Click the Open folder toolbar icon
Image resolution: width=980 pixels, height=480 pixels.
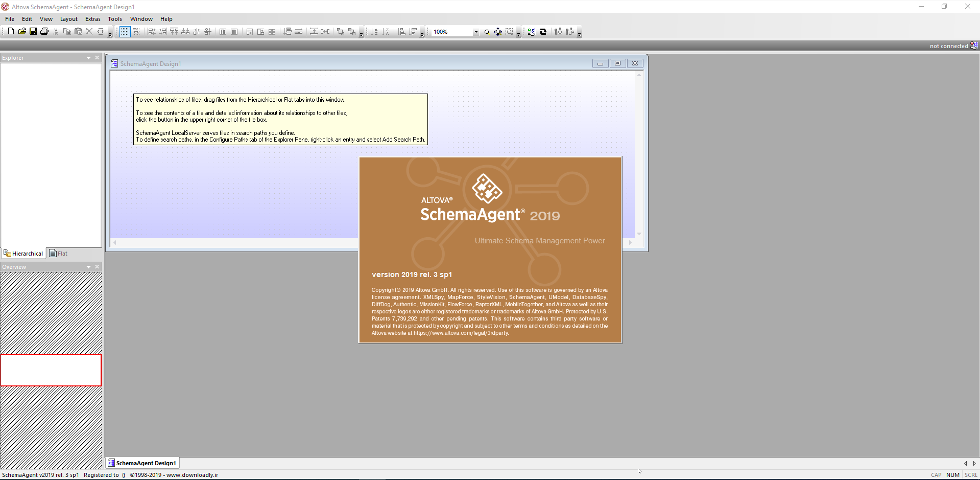coord(22,32)
